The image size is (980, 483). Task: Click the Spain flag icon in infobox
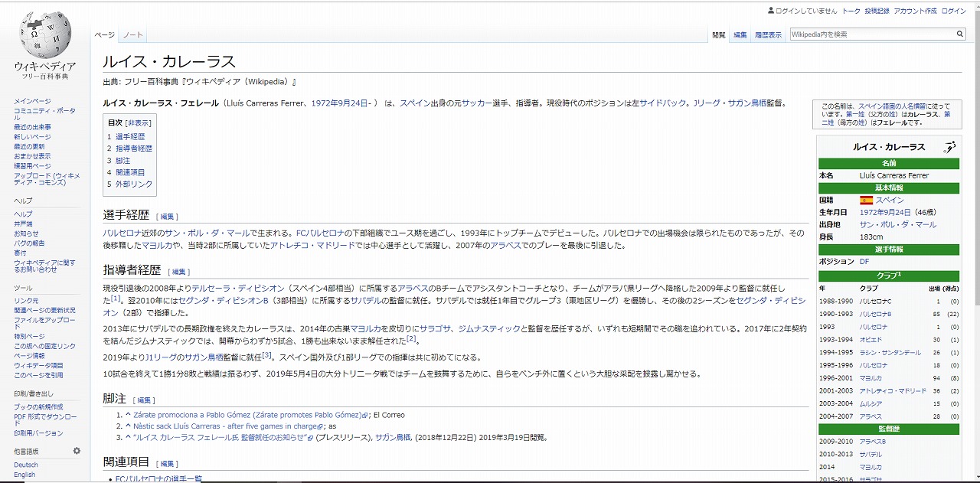pos(866,201)
